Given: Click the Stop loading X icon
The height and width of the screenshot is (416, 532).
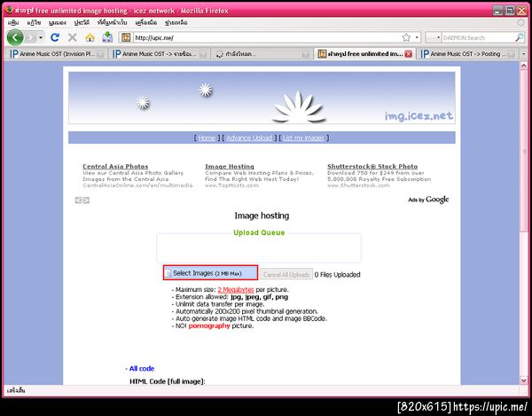Looking at the screenshot, I should pos(73,37).
